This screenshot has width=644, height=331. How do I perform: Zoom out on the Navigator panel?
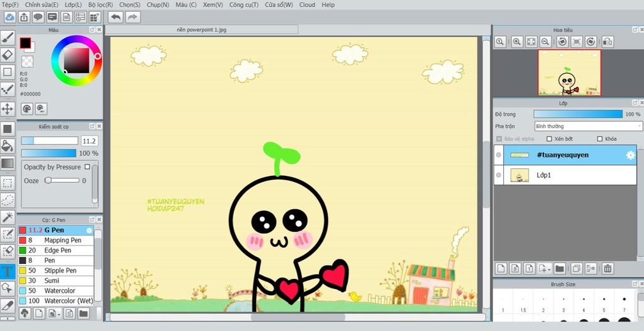(545, 41)
